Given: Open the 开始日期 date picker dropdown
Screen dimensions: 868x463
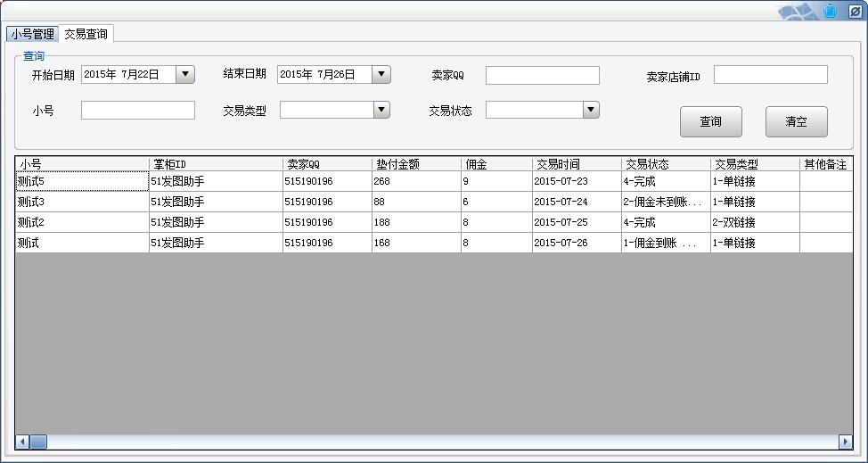Looking at the screenshot, I should 184,74.
